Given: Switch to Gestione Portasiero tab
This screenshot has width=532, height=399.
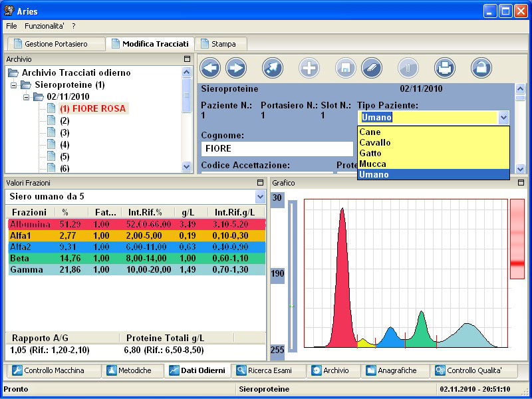Looking at the screenshot, I should [x=56, y=44].
